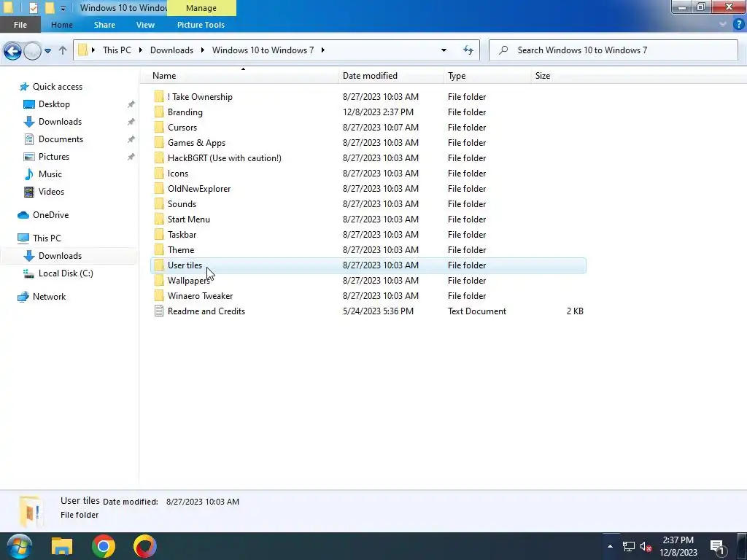
Task: Open the File menu
Action: [20, 25]
